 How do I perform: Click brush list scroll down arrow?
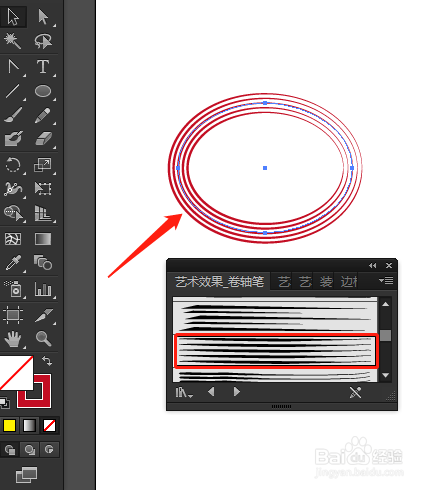386,375
